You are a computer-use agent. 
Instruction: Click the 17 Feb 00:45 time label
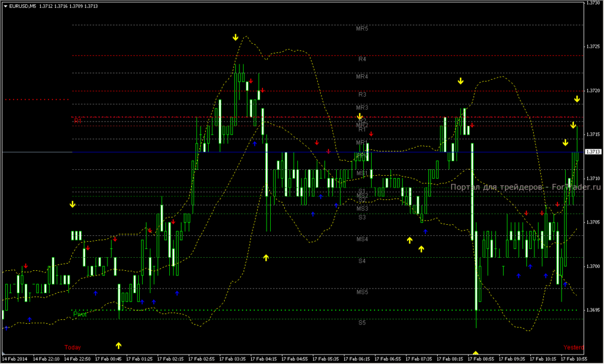109,359
